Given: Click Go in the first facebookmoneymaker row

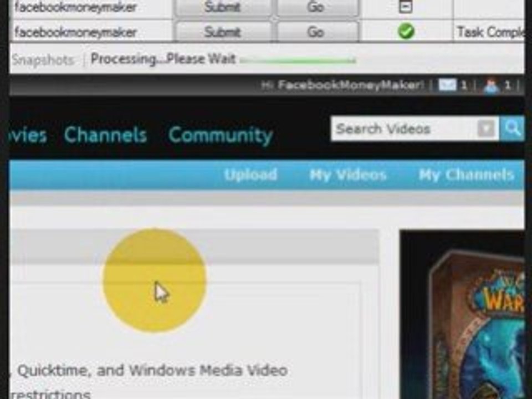Looking at the screenshot, I should pyautogui.click(x=316, y=7).
